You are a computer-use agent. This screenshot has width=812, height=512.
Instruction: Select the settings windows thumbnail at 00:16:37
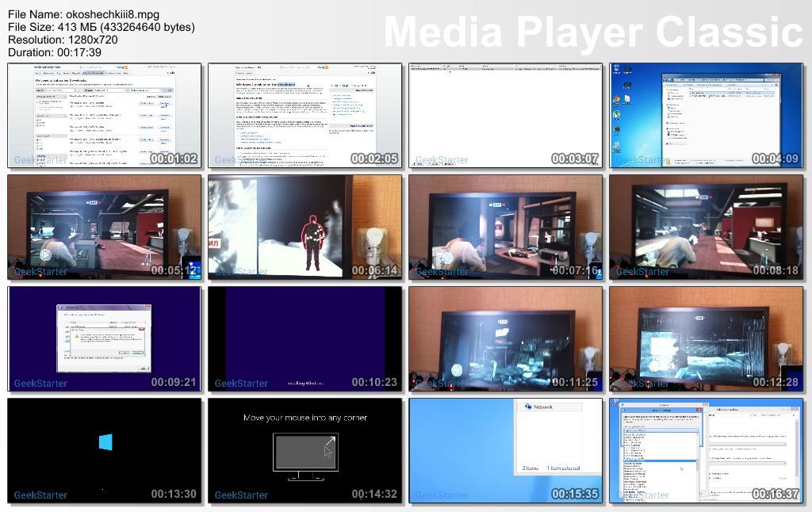click(x=707, y=451)
